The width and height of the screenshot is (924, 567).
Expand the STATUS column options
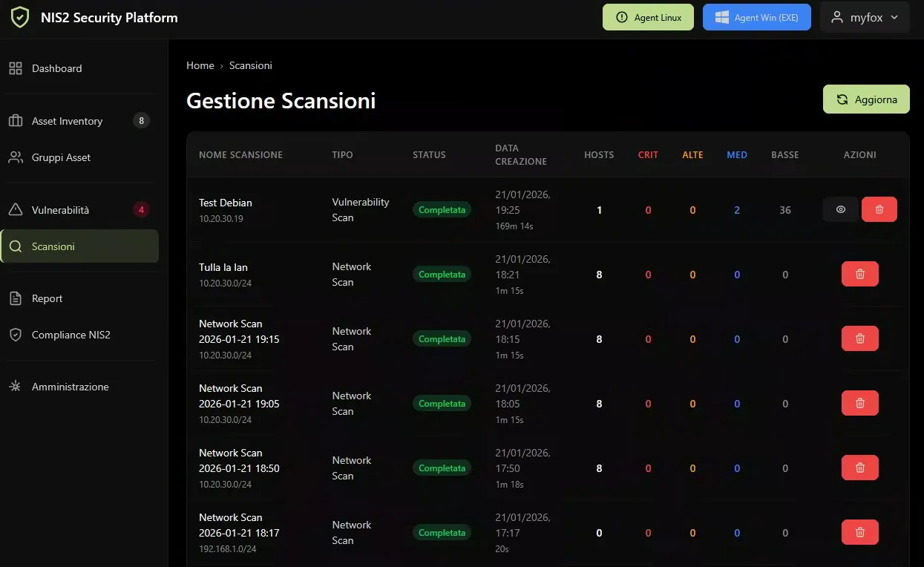click(x=429, y=154)
